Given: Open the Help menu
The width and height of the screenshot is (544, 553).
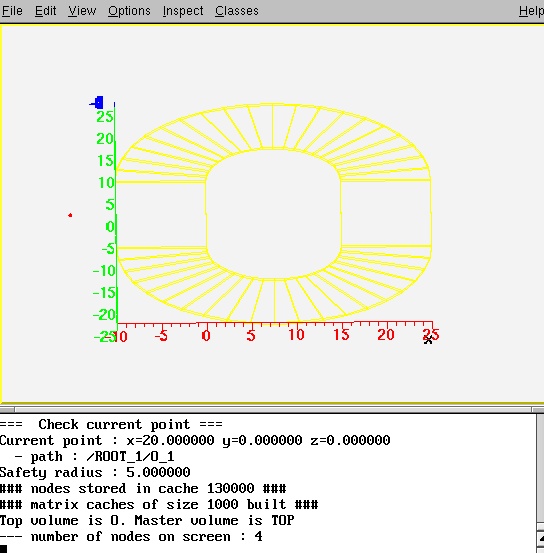Looking at the screenshot, I should [x=531, y=11].
